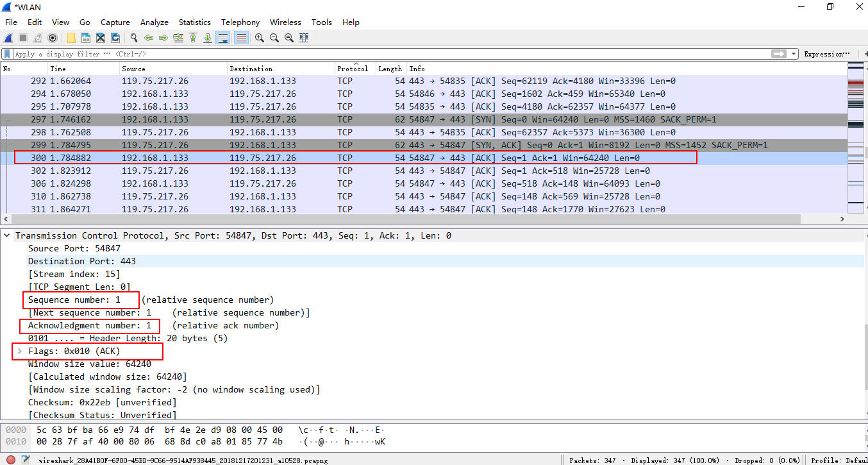This screenshot has height=465, width=868.
Task: Open the Analyze menu
Action: (154, 22)
